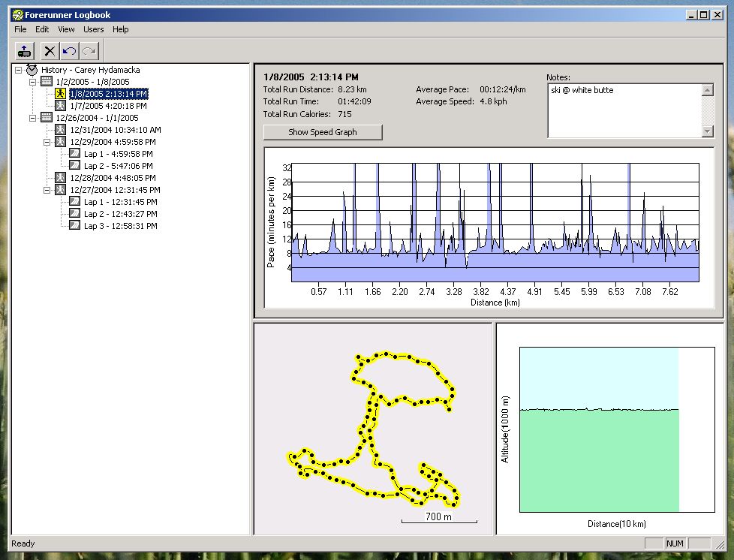Screen dimensions: 734x560
Task: Click lap icon for Lap 2 - 12:43:27 PM
Action: coord(74,213)
